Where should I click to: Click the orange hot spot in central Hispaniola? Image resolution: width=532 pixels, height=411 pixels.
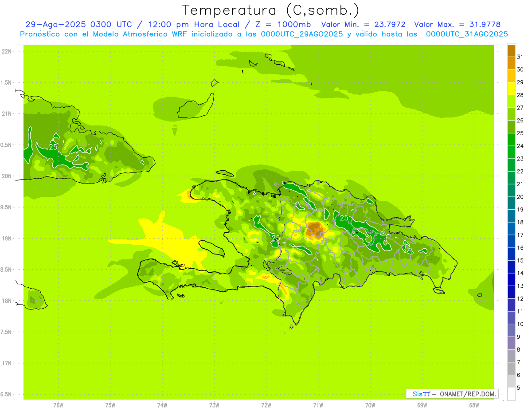click(x=315, y=230)
